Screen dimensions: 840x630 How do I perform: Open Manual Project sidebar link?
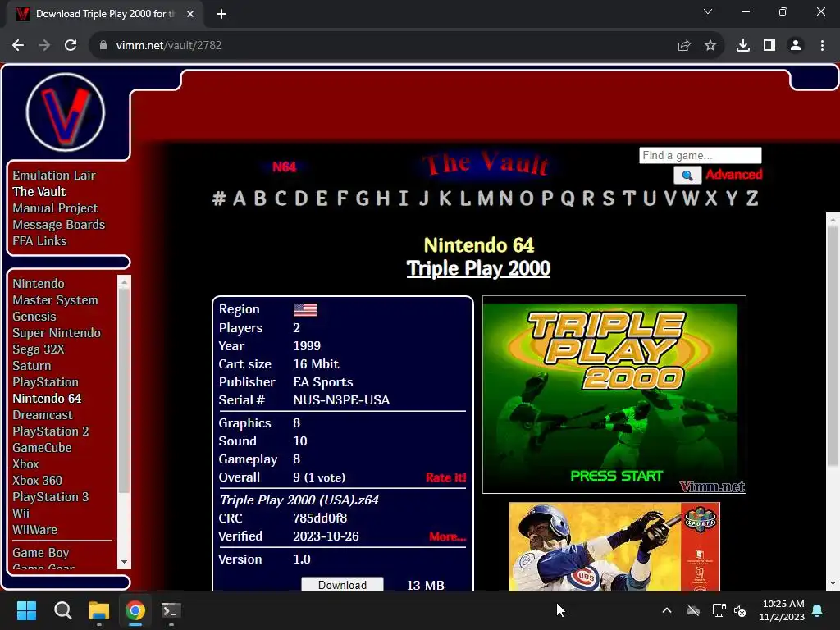coord(55,208)
